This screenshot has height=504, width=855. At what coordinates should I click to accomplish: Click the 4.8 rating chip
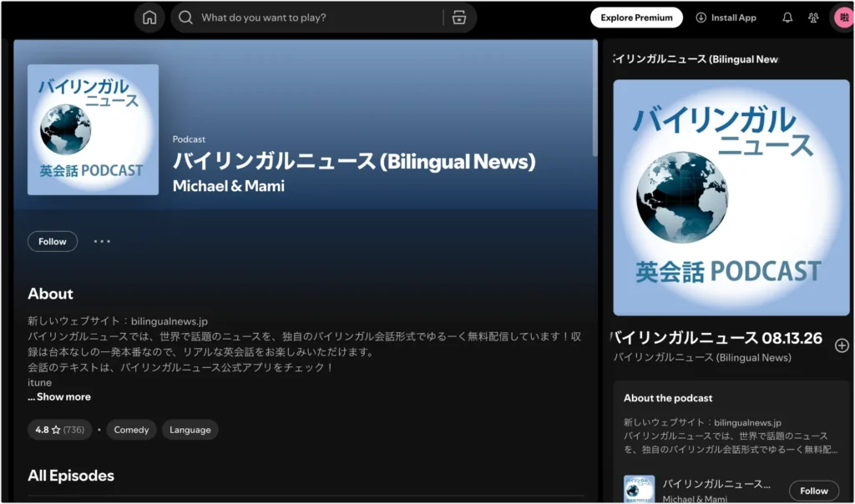click(x=60, y=430)
